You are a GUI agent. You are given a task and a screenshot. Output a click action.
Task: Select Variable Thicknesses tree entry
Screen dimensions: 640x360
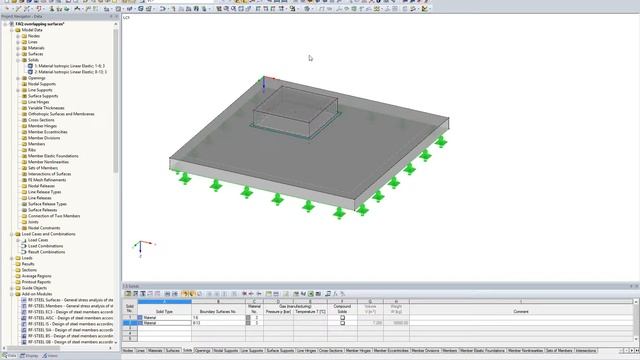(46, 108)
